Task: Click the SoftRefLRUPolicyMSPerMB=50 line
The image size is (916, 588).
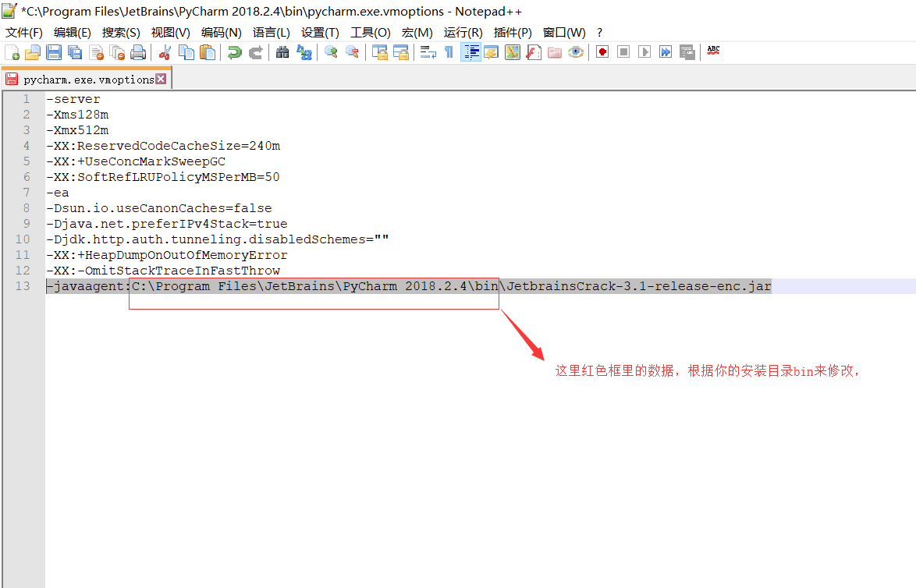Action: tap(163, 177)
